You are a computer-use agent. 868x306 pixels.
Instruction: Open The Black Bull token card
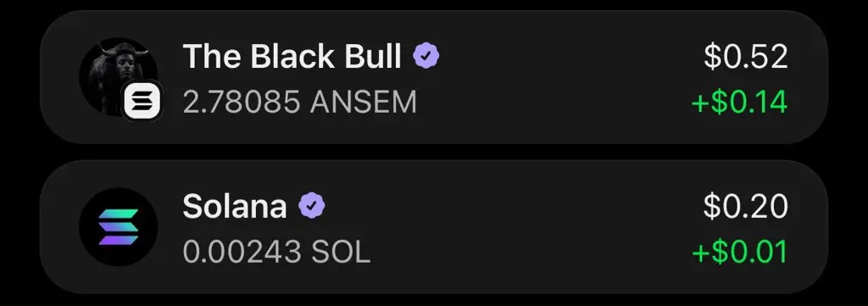point(434,77)
